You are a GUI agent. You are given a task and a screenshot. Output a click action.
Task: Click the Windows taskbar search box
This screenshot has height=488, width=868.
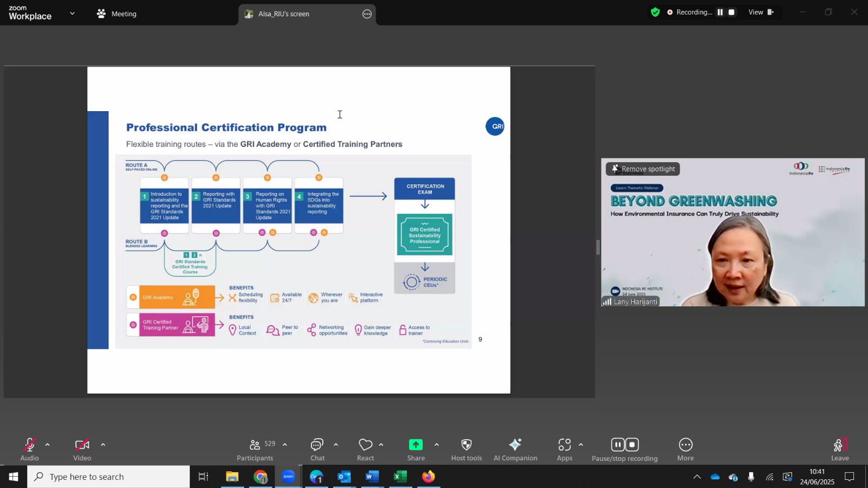tap(108, 477)
